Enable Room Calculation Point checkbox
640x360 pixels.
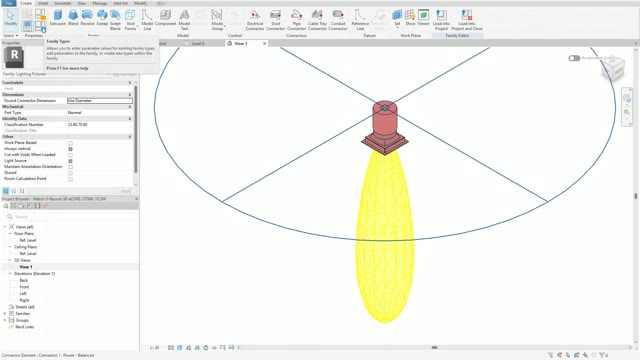pyautogui.click(x=70, y=179)
